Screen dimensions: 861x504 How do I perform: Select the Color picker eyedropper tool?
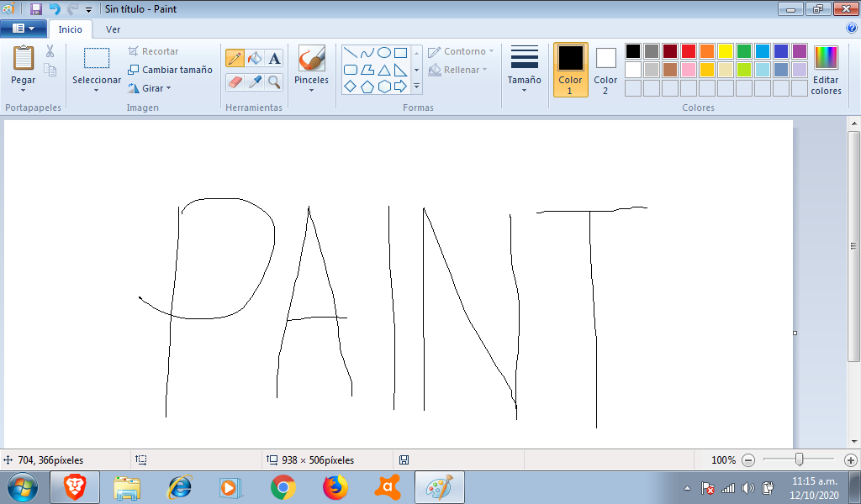pos(254,82)
